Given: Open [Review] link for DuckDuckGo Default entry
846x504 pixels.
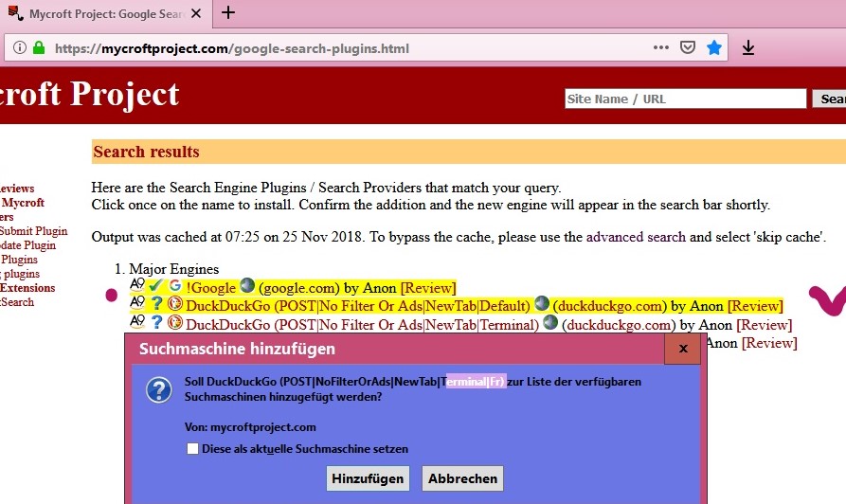Looking at the screenshot, I should pyautogui.click(x=755, y=306).
